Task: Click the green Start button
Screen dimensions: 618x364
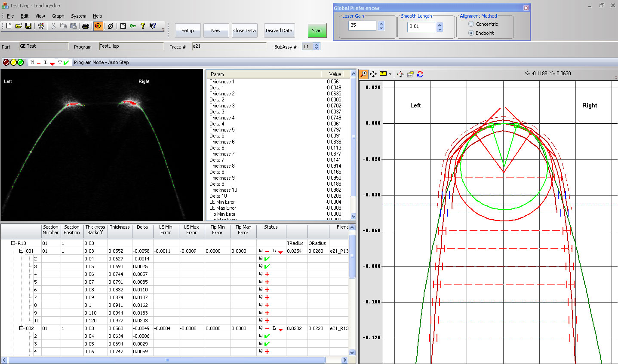Action: click(x=317, y=31)
